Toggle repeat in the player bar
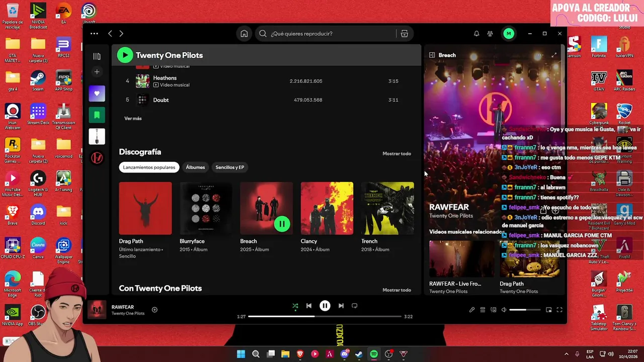This screenshot has width=644, height=362. tap(355, 306)
